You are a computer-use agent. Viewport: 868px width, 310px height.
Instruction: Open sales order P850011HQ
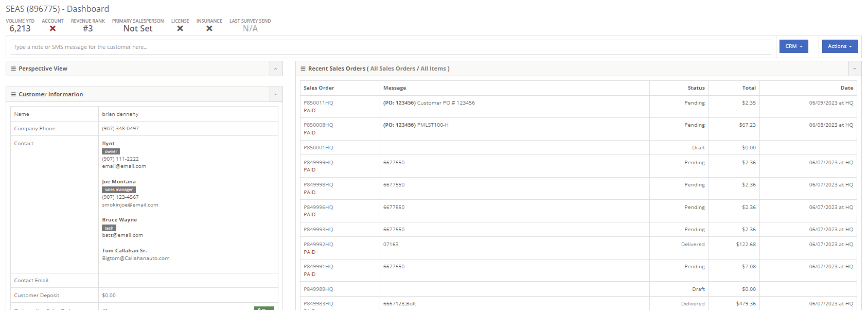tap(318, 103)
